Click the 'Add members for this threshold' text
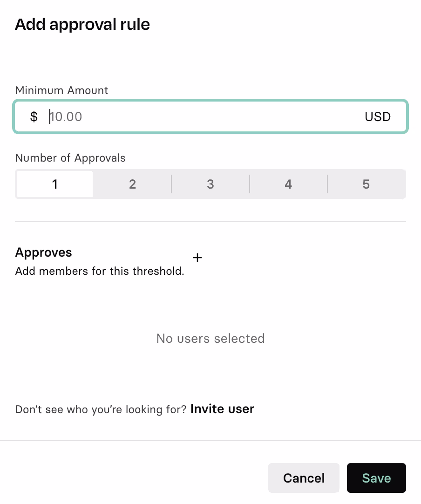The image size is (421, 504). pyautogui.click(x=100, y=271)
